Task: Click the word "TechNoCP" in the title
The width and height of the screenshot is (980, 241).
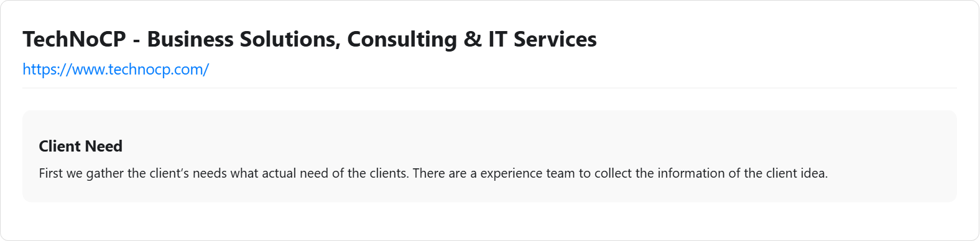Action: [75, 39]
